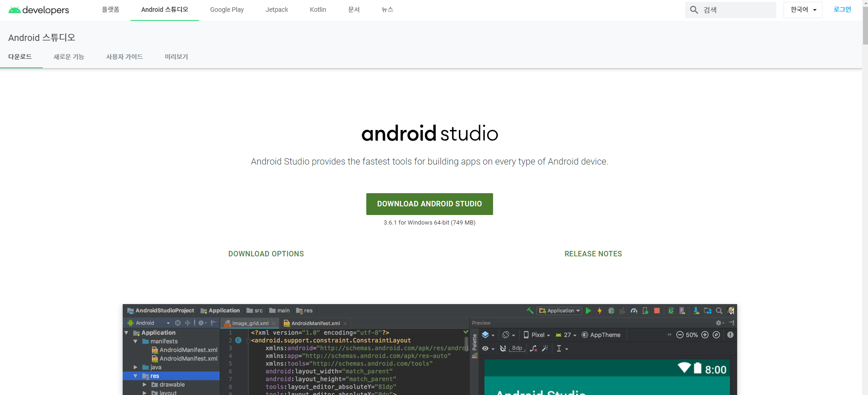The width and height of the screenshot is (868, 395).
Task: Click the warnings exclamation icon in Preview
Action: [730, 335]
